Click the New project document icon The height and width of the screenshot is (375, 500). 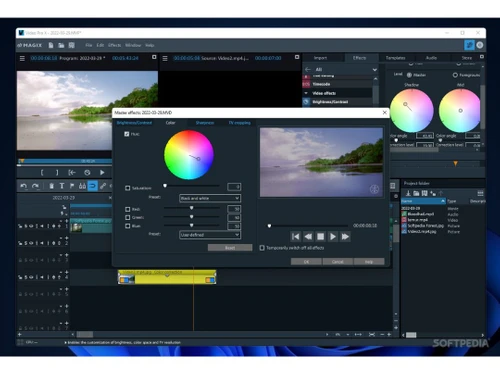pos(51,45)
